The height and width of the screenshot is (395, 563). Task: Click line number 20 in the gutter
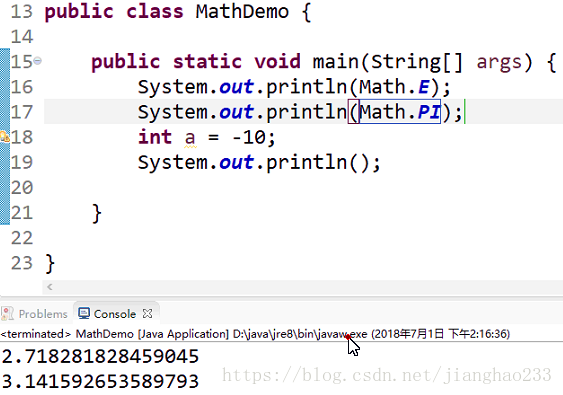(22, 187)
